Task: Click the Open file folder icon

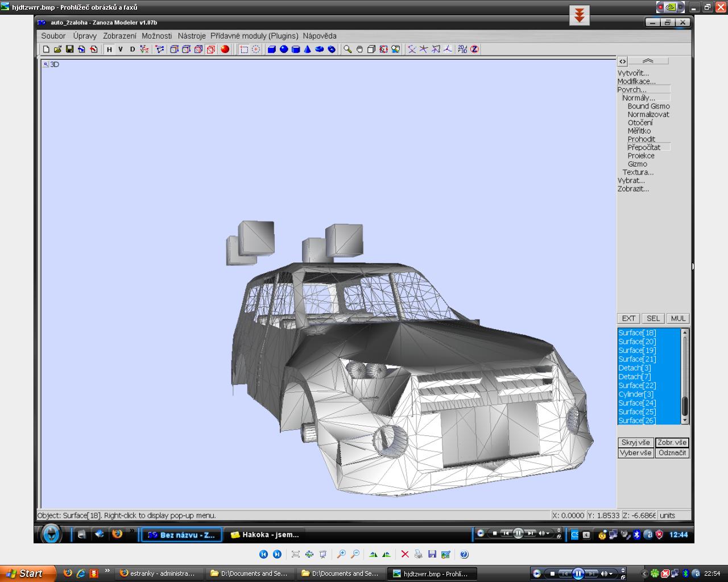Action: click(57, 49)
